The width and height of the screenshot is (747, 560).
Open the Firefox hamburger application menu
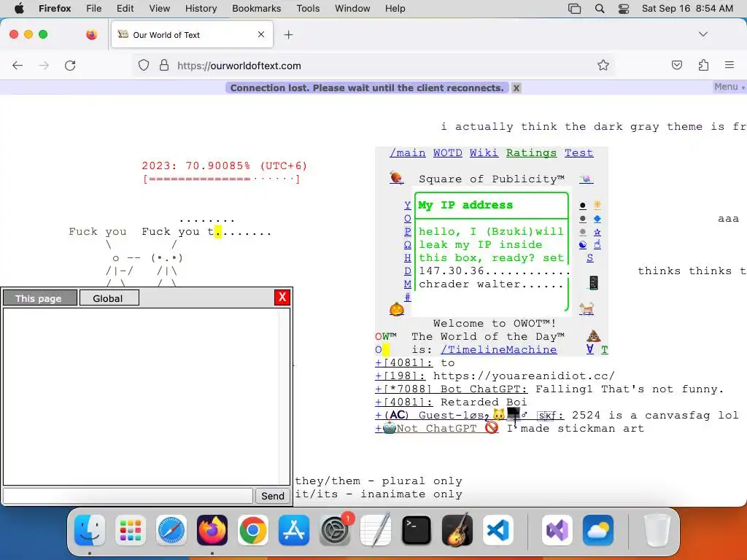(729, 65)
